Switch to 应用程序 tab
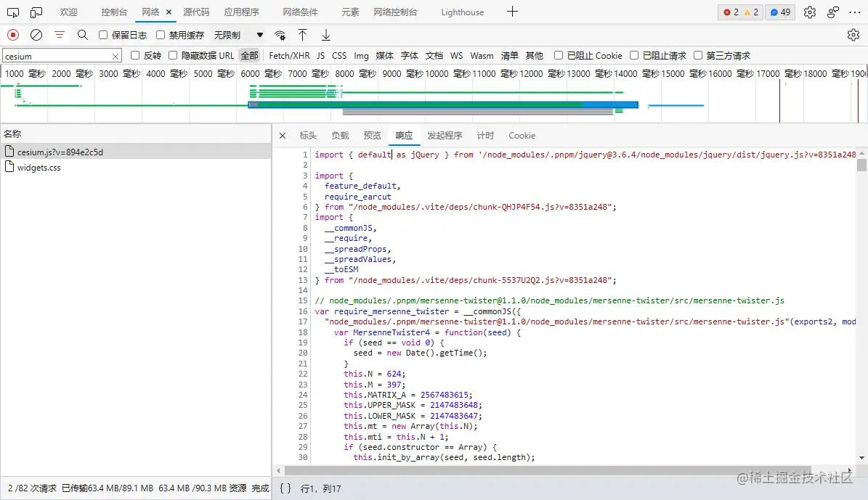Screen dimensions: 868x500 coord(241,12)
